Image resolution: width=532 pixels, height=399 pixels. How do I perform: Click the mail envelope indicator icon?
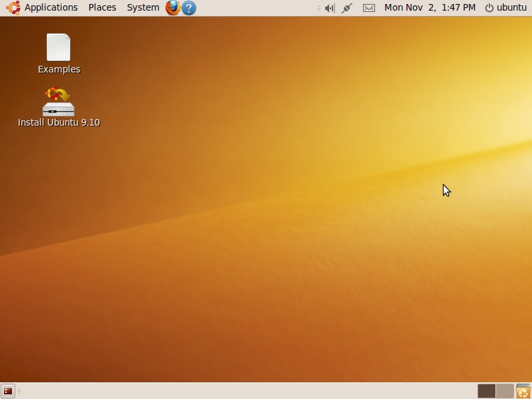point(368,7)
